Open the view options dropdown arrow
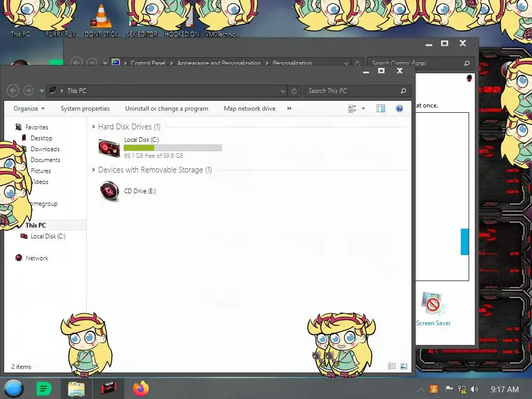 pyautogui.click(x=363, y=109)
